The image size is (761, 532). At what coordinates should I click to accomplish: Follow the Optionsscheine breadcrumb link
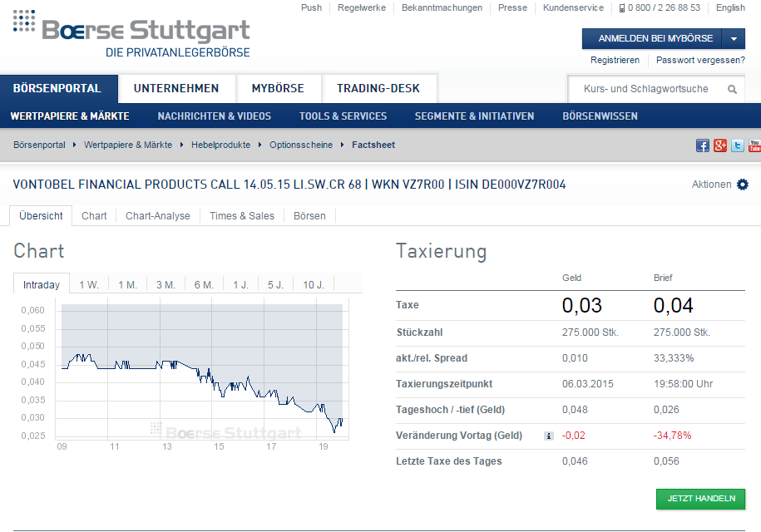300,145
